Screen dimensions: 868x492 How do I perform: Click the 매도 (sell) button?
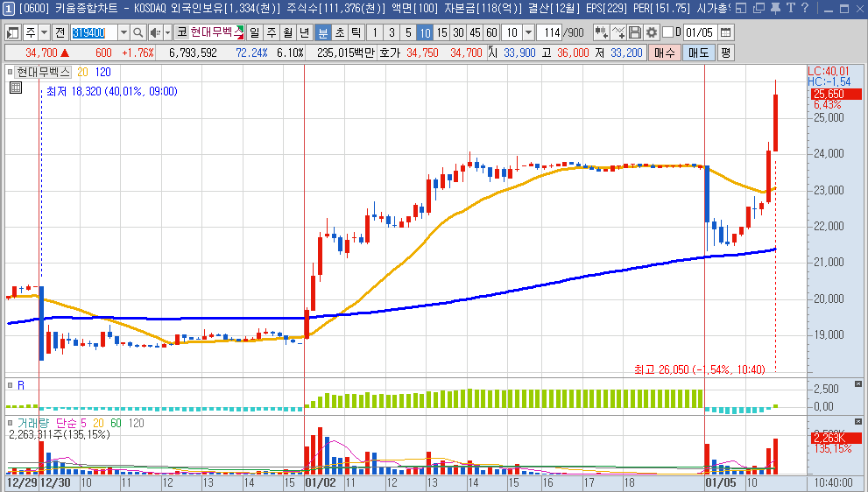[x=698, y=53]
